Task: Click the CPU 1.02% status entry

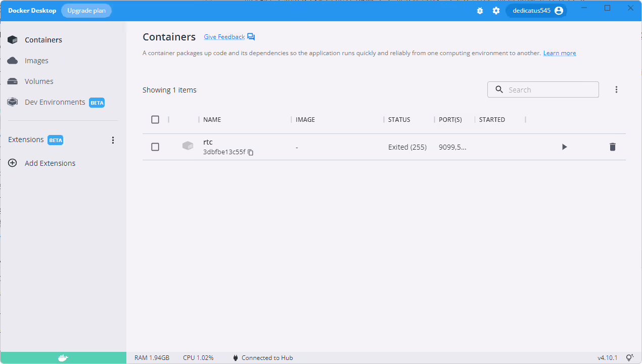Action: [x=198, y=358]
